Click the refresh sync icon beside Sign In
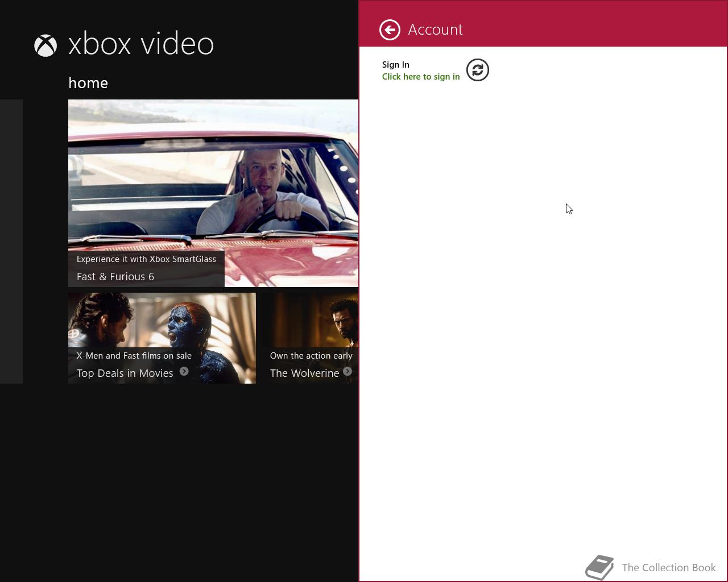The width and height of the screenshot is (728, 582). [x=478, y=70]
